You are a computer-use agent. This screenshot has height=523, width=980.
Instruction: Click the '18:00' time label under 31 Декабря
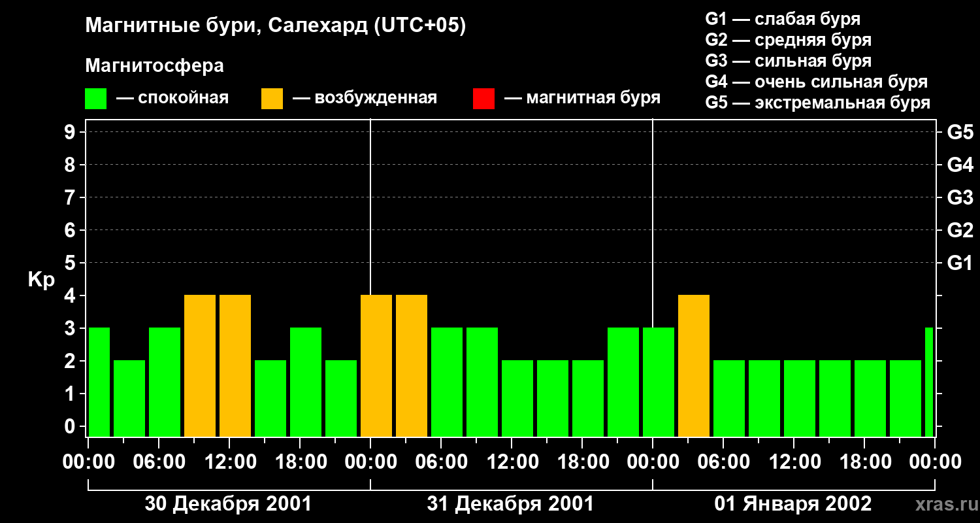[x=582, y=462]
